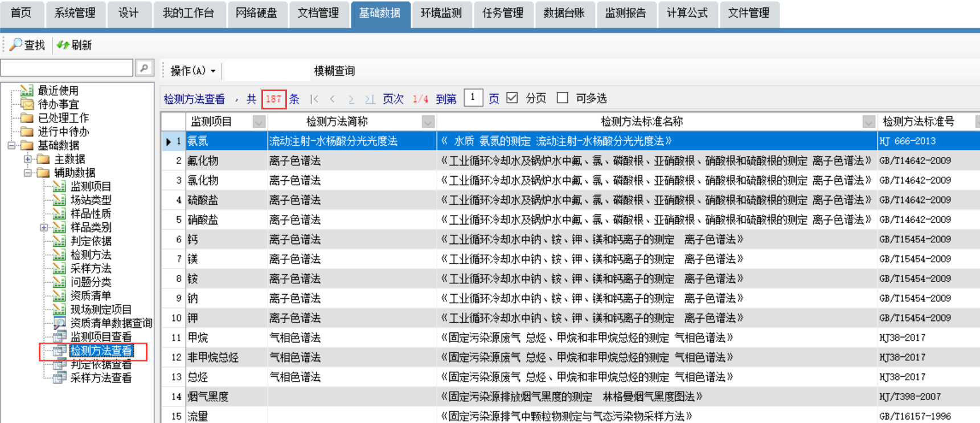Open the 操作(A) dropdown menu
Image resolution: width=980 pixels, height=423 pixels.
[193, 71]
